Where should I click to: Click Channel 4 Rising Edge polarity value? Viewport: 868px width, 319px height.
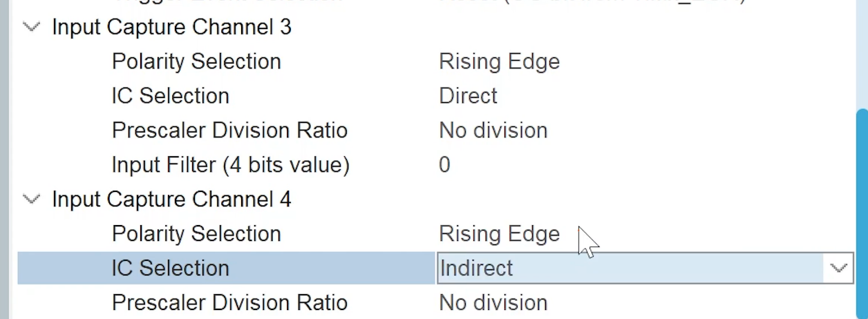click(499, 234)
